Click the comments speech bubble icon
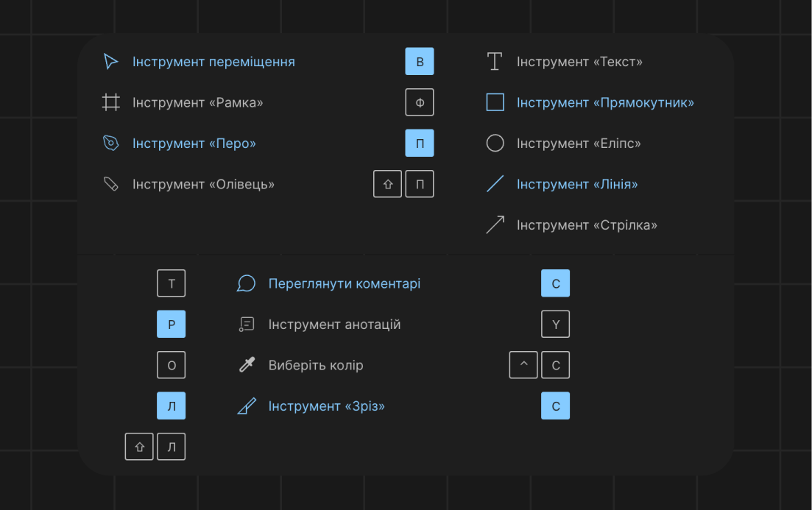This screenshot has height=510, width=812. (x=246, y=284)
